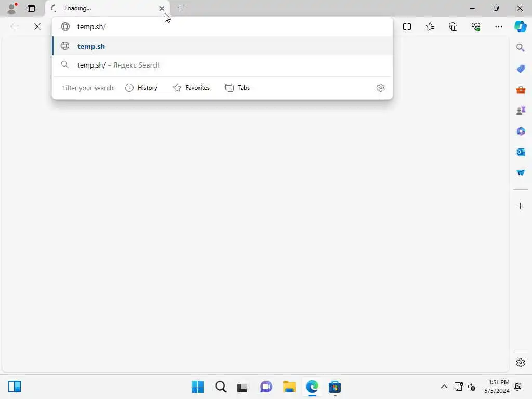Viewport: 532px width, 399px height.
Task: Open the Chat app on the taskbar
Action: pyautogui.click(x=266, y=387)
